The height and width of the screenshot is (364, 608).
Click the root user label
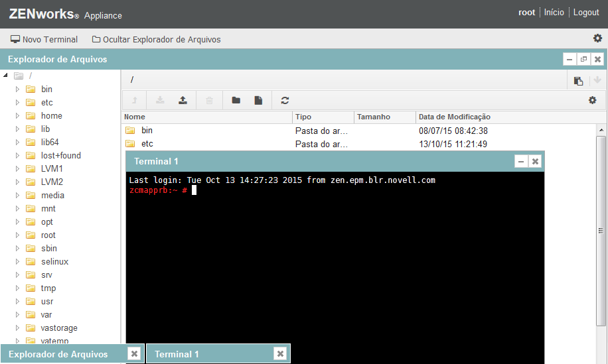pyautogui.click(x=526, y=13)
